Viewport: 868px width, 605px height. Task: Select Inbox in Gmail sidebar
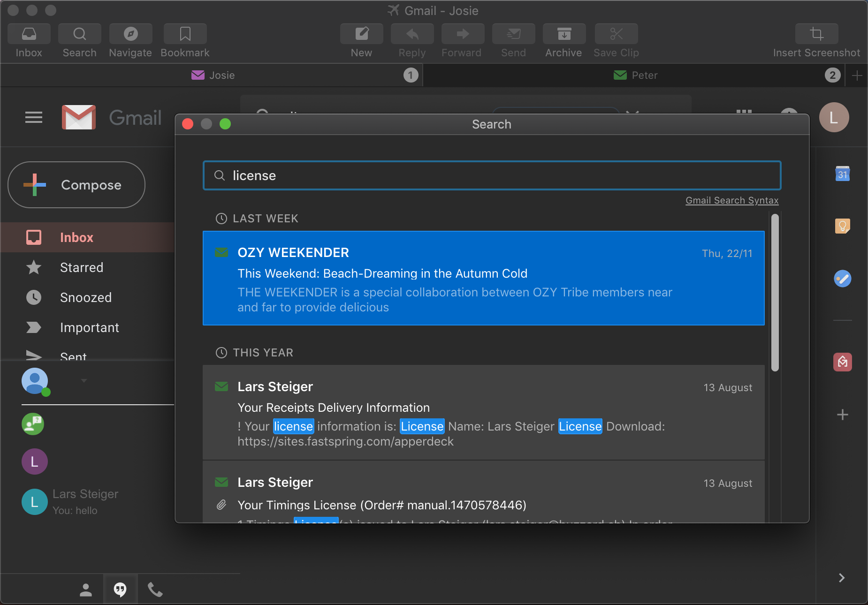tap(87, 237)
